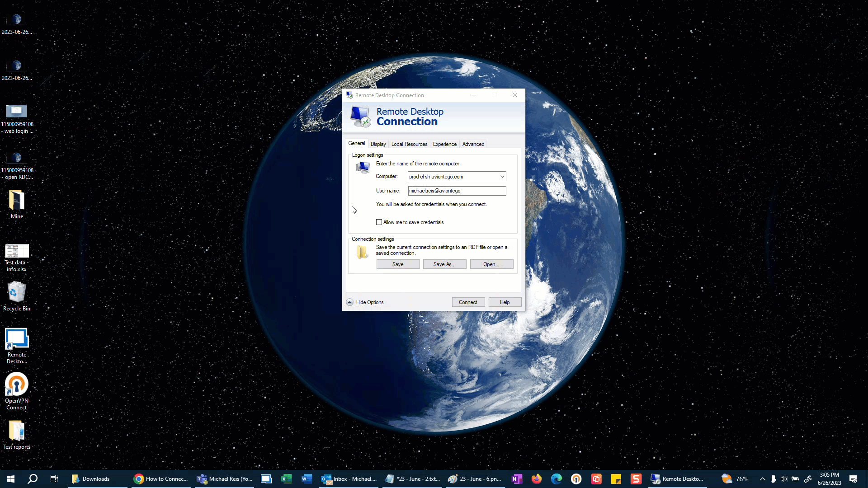
Task: Go to the Advanced tab
Action: click(x=473, y=144)
